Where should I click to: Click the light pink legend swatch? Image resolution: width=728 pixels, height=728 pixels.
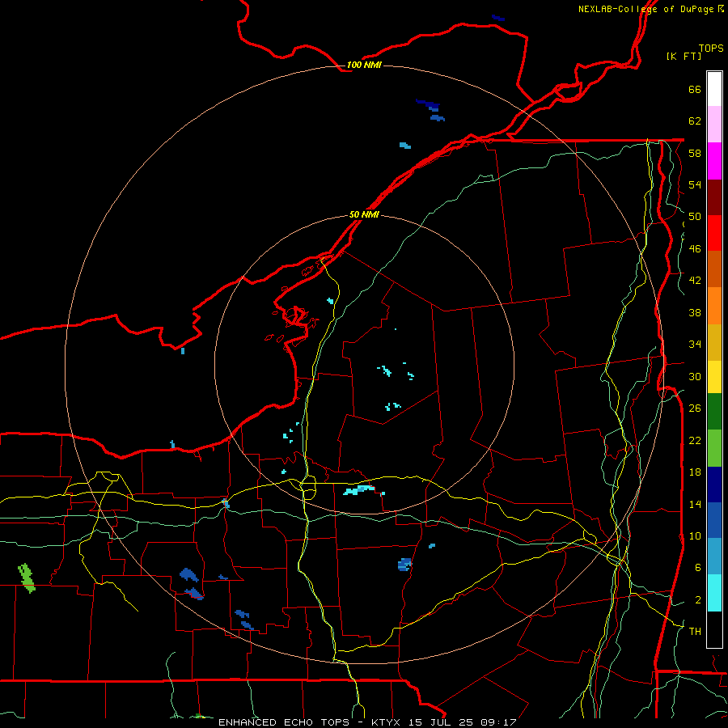pos(714,124)
